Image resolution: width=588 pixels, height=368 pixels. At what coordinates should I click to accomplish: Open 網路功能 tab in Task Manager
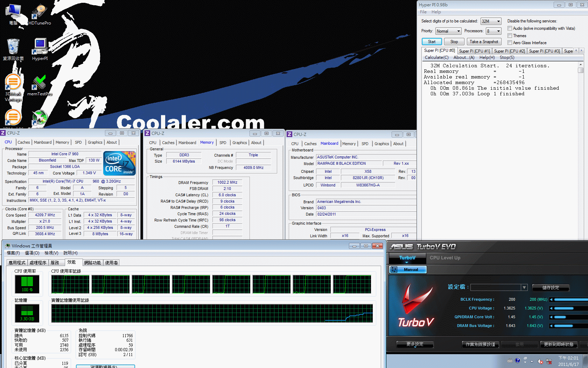(92, 263)
